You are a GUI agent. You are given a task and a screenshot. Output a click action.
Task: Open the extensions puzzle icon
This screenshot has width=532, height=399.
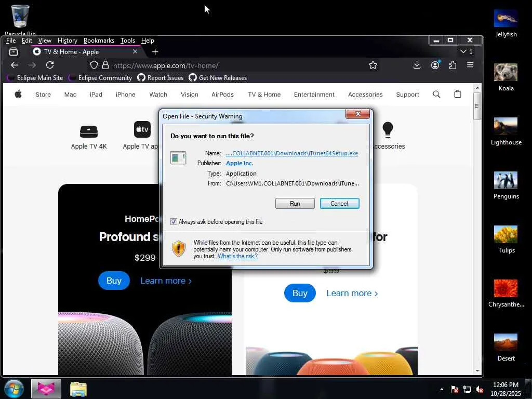pos(453,65)
